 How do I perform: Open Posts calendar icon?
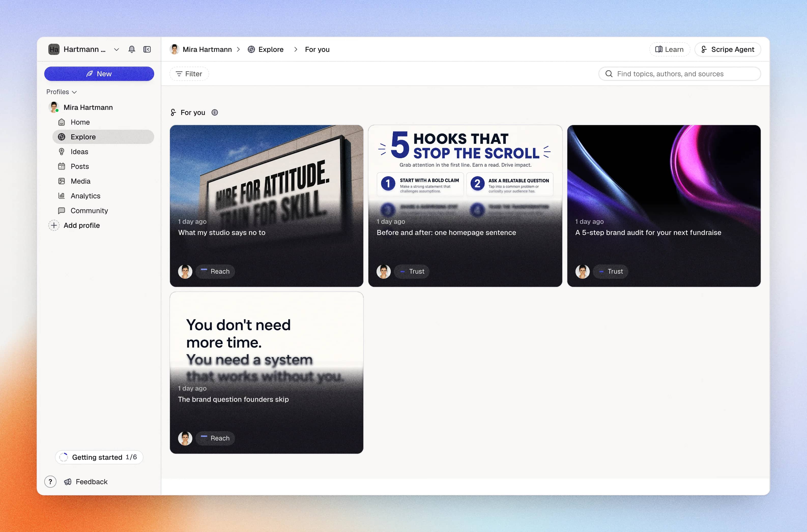[x=61, y=166]
